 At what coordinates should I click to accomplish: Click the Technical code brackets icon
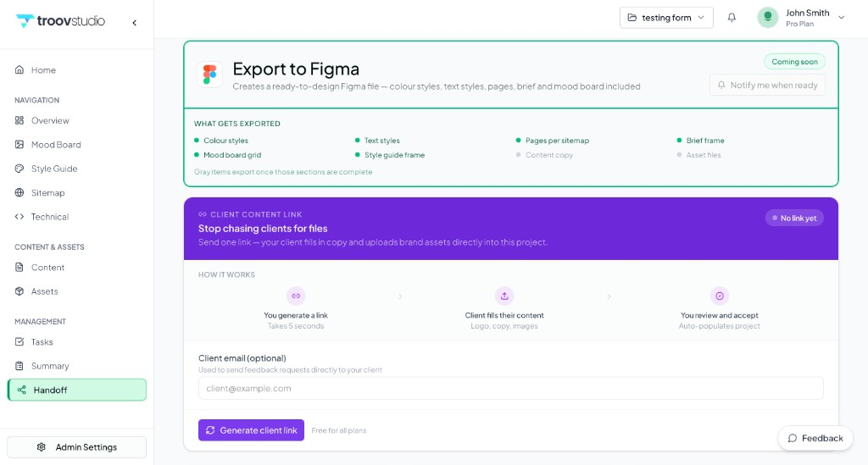[x=19, y=217]
